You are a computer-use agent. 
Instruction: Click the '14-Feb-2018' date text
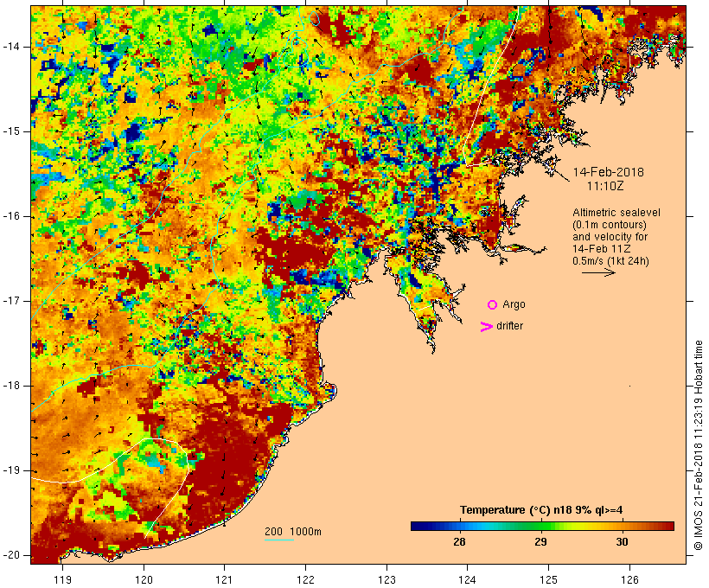(x=608, y=172)
